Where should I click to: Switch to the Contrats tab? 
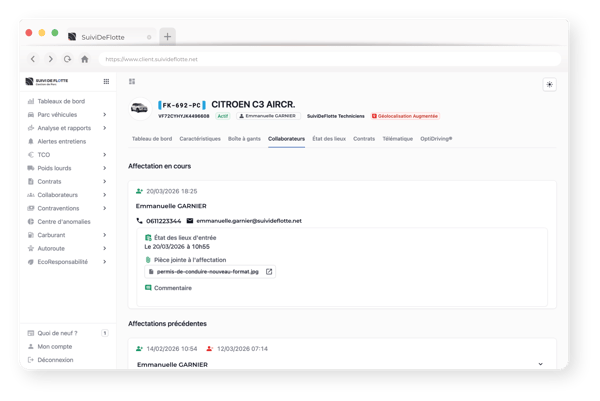tap(364, 139)
